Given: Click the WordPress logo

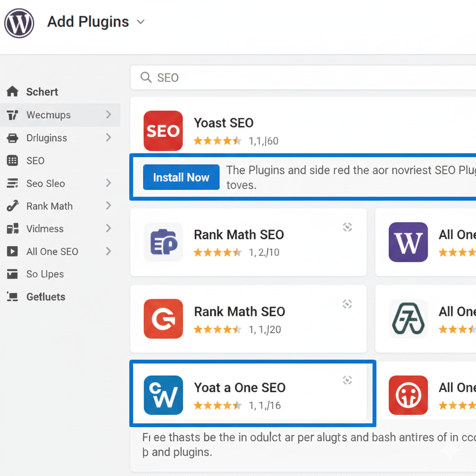Looking at the screenshot, I should [x=19, y=23].
